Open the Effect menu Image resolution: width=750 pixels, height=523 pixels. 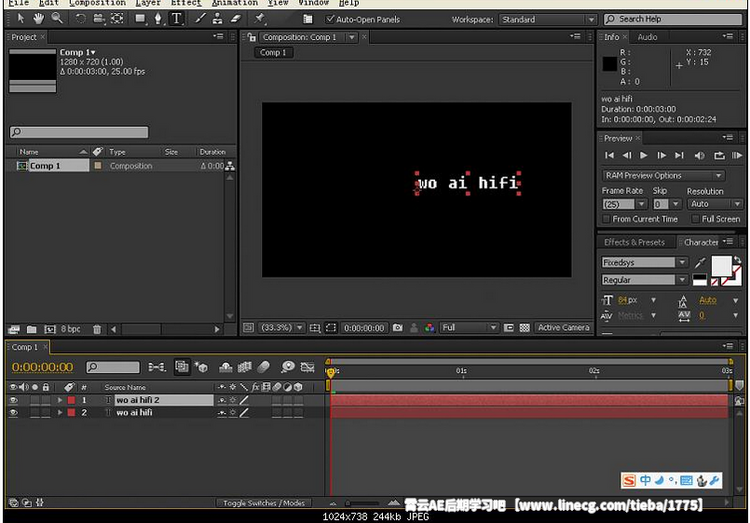tap(186, 3)
